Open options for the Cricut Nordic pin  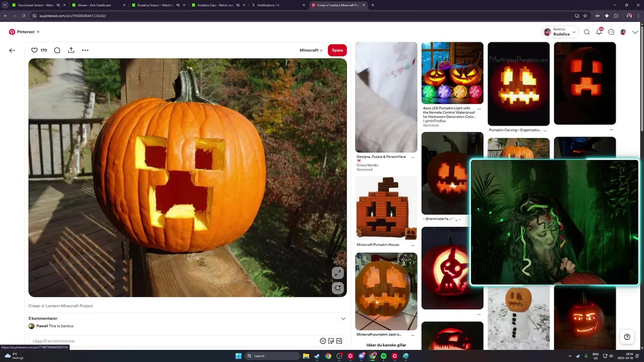pos(413,157)
